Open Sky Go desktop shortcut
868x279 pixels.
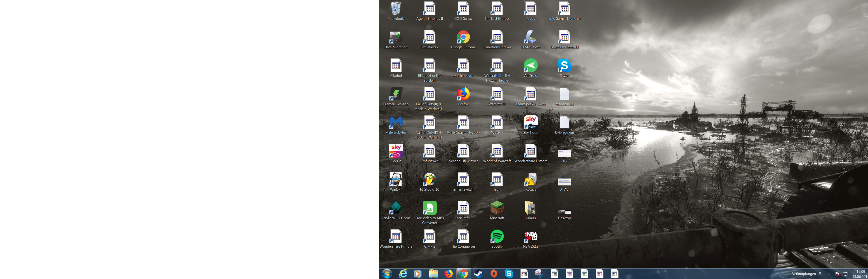point(396,151)
